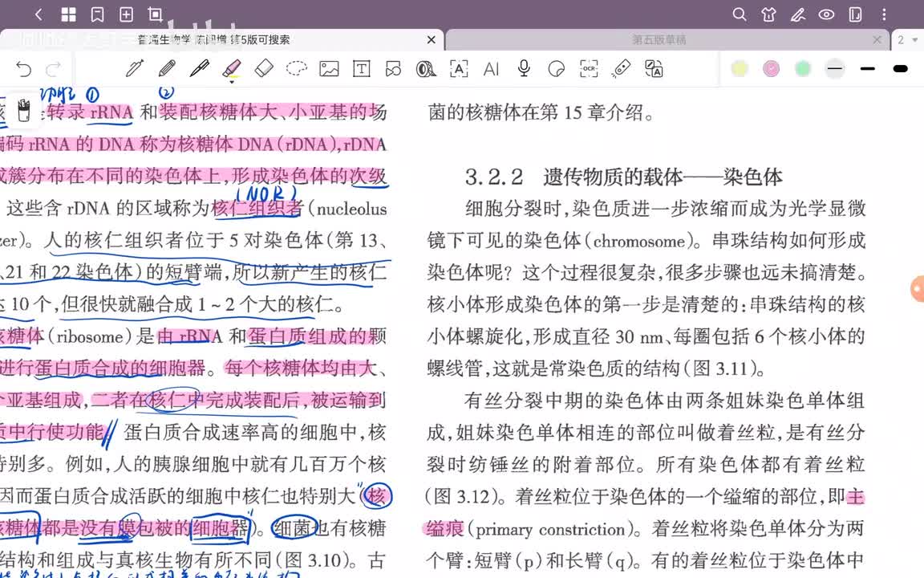The height and width of the screenshot is (578, 924).
Task: Click the handwritten NOR annotation
Action: 266,193
